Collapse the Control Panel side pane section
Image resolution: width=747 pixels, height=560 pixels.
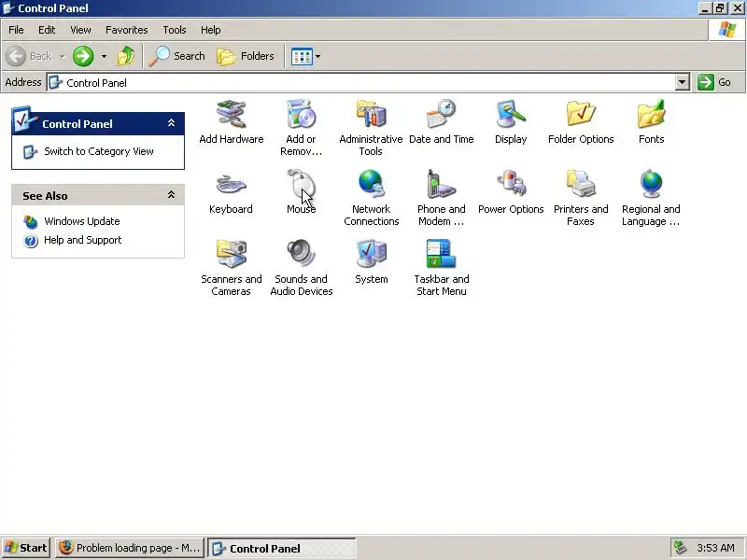(x=171, y=123)
